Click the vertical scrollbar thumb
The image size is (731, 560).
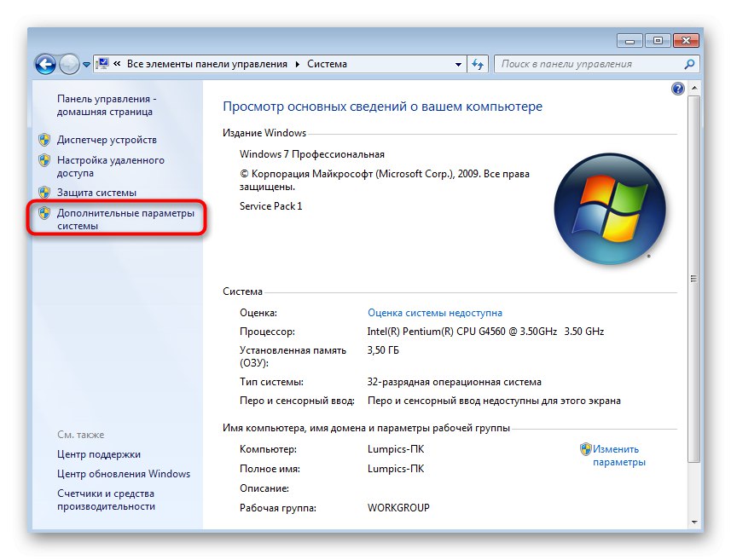click(694, 279)
